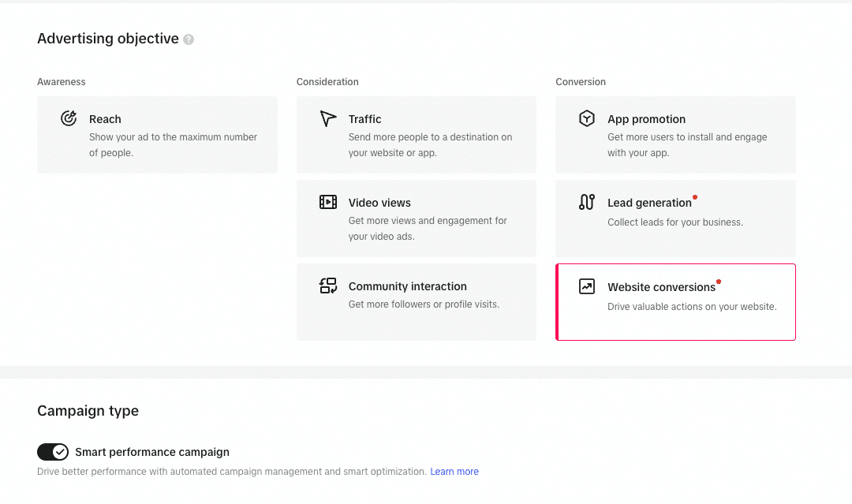Choose the Lead generation objective
The height and width of the screenshot is (504, 852).
coord(675,218)
